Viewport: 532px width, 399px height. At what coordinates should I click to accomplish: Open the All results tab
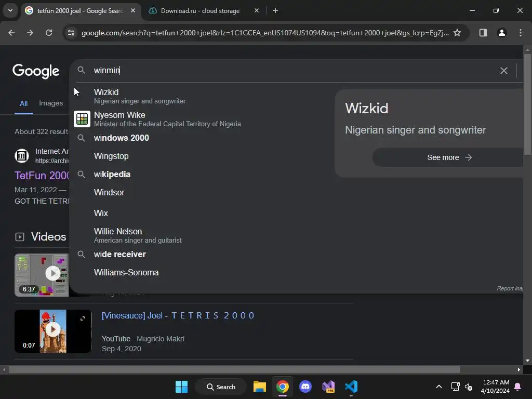point(23,103)
